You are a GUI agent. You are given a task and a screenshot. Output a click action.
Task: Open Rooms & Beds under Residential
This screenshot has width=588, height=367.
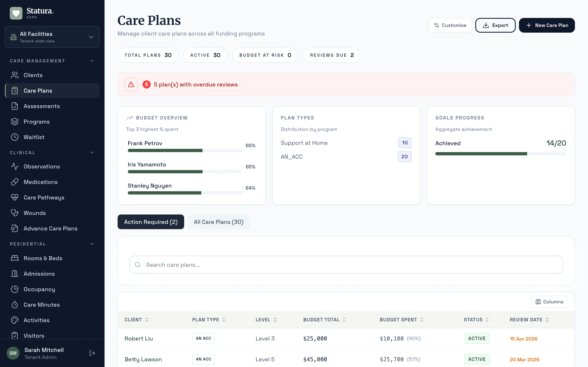pos(43,258)
